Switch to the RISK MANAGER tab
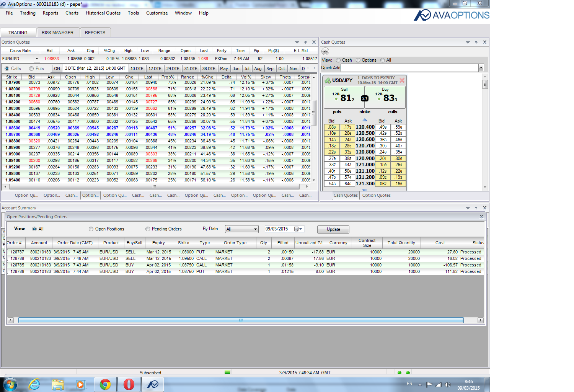Image resolution: width=574 pixels, height=392 pixels. (x=57, y=33)
